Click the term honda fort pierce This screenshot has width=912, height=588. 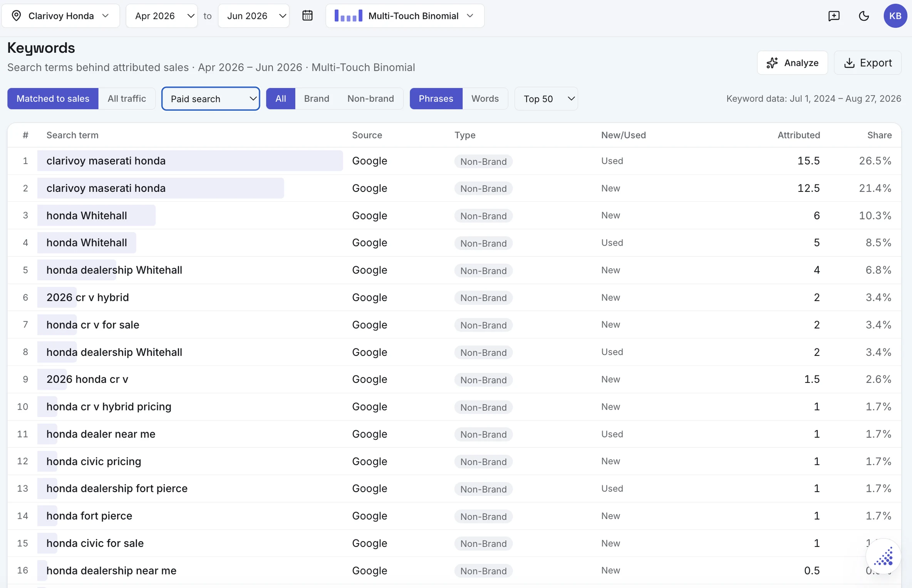pyautogui.click(x=89, y=516)
